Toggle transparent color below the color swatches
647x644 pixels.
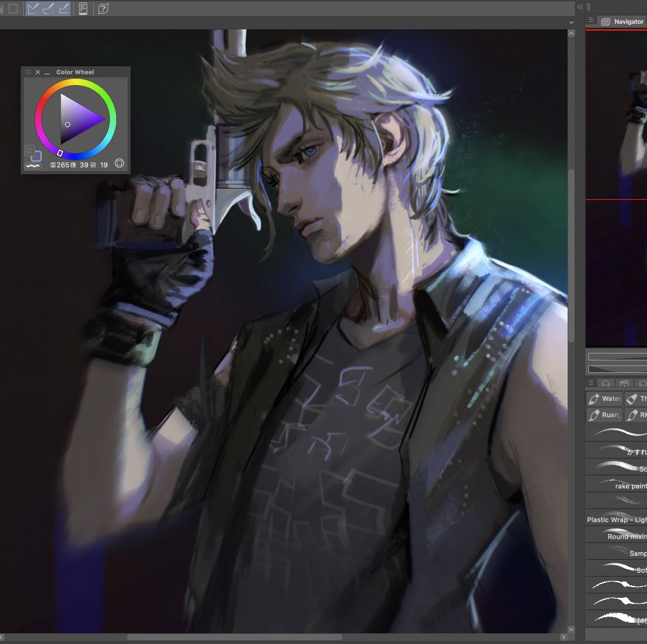coord(34,164)
